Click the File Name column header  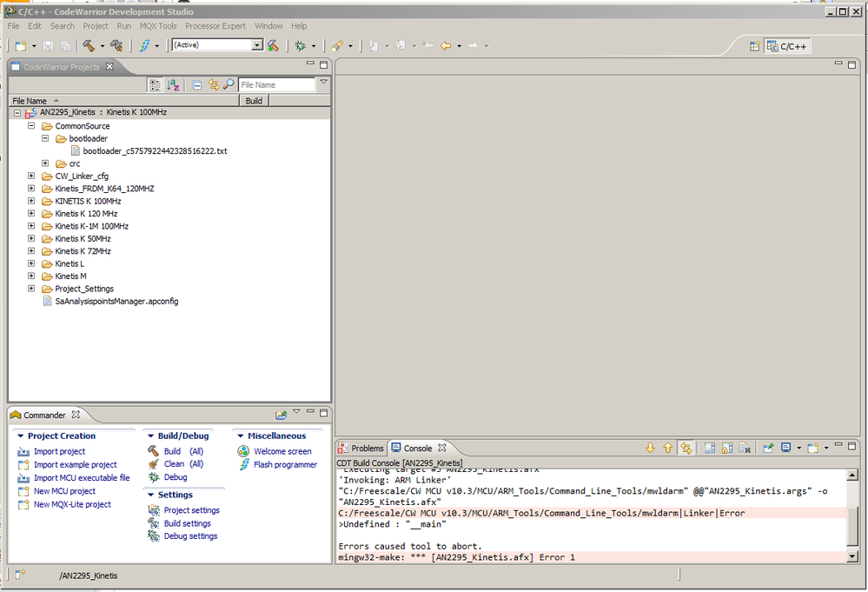pos(124,101)
